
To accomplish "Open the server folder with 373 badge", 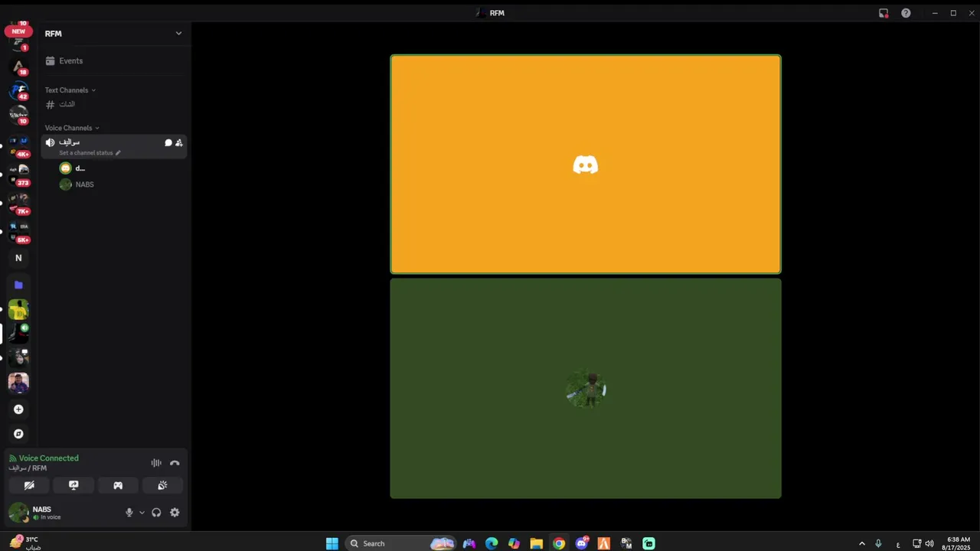I will pos(18,174).
